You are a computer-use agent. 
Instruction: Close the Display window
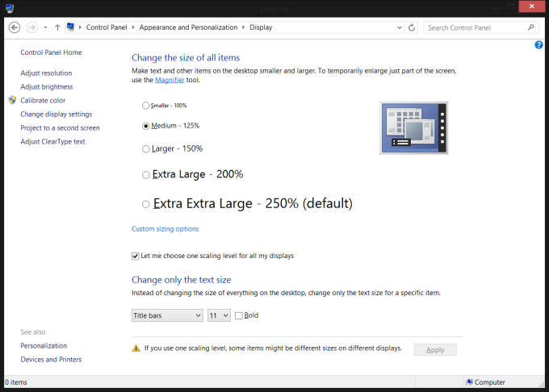pyautogui.click(x=532, y=6)
